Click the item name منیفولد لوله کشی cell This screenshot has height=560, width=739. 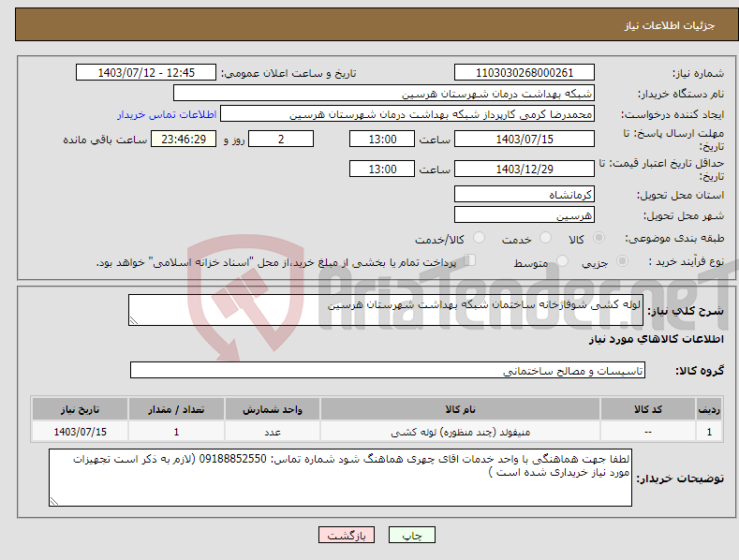(460, 432)
